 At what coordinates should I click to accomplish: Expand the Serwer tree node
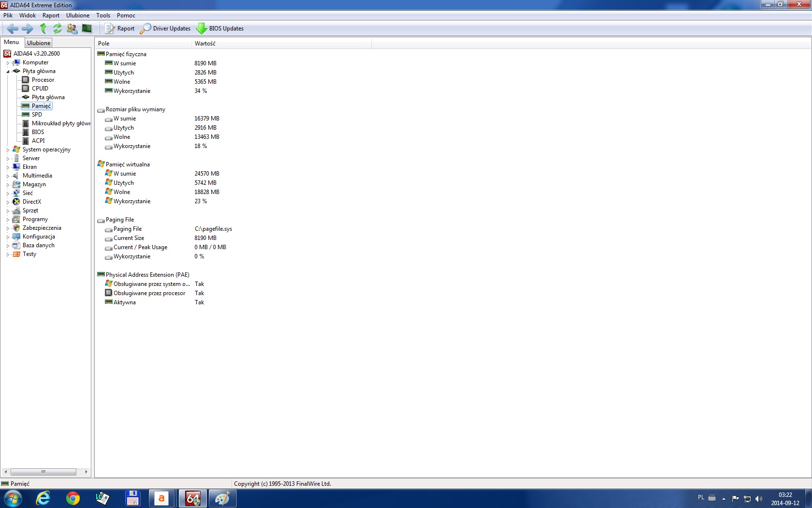[8, 159]
